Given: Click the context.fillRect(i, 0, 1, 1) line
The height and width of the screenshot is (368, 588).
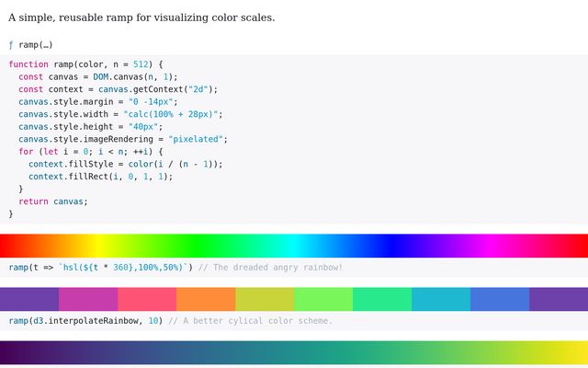Looking at the screenshot, I should (x=100, y=176).
